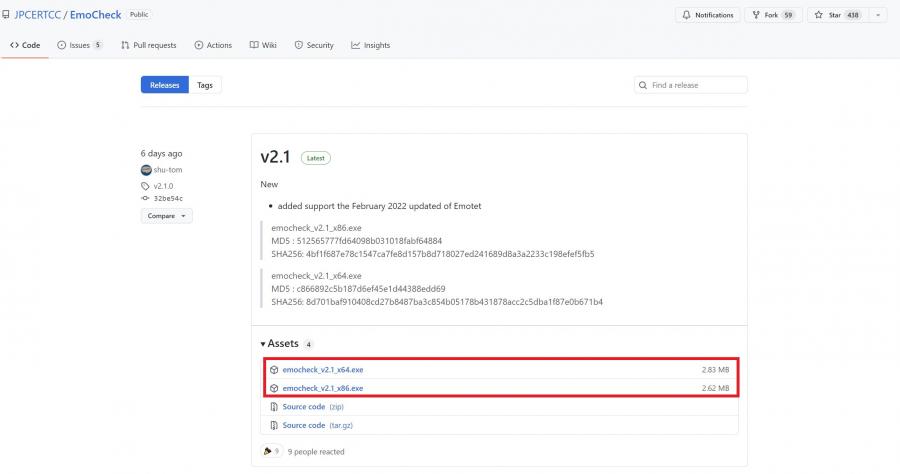
Task: Open the Issues tab
Action: coord(80,45)
